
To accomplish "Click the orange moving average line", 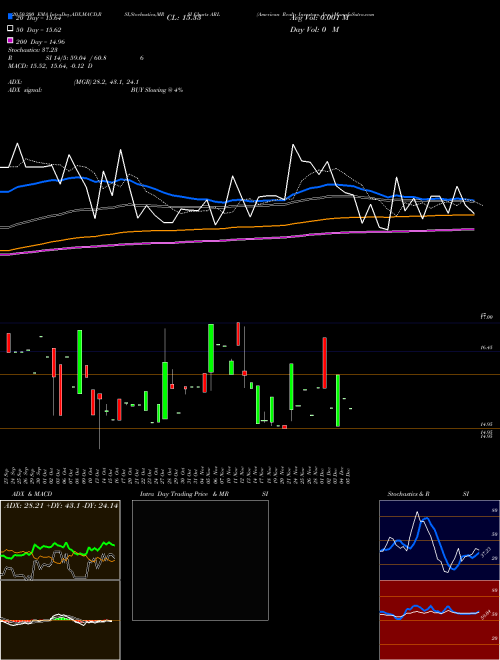I will [237, 228].
